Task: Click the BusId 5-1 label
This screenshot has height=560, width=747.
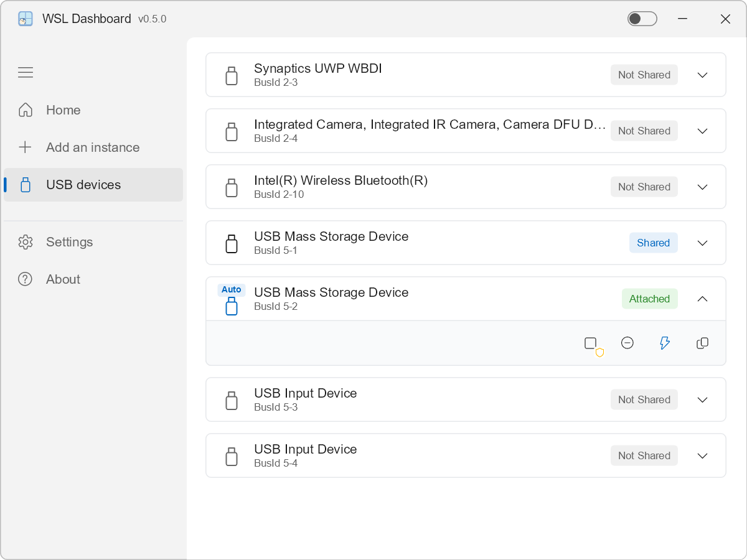Action: 276,250
